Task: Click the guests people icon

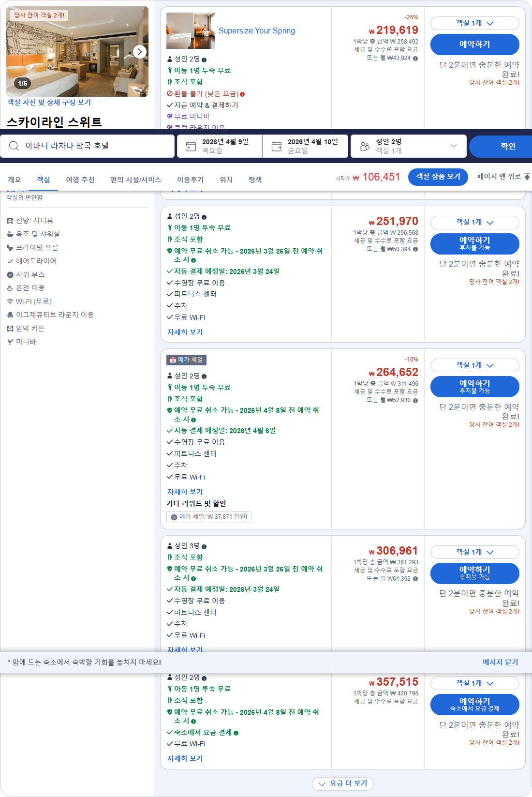Action: pos(365,146)
